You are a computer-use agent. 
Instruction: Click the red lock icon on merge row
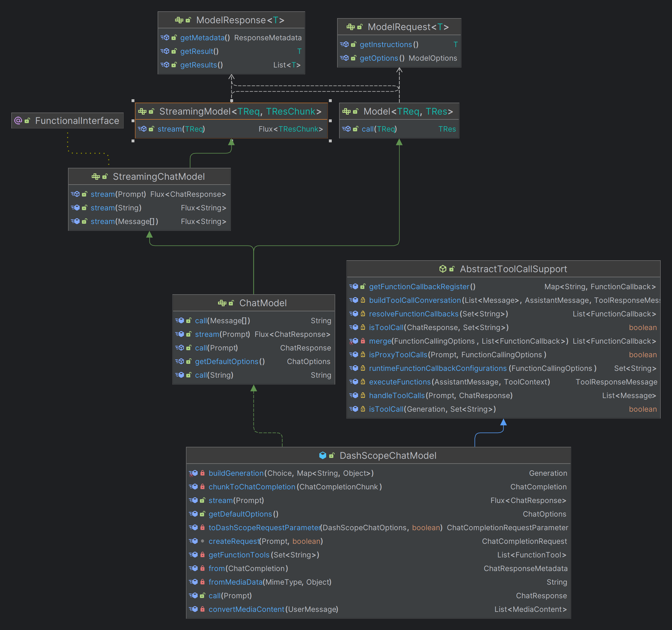[x=363, y=341]
